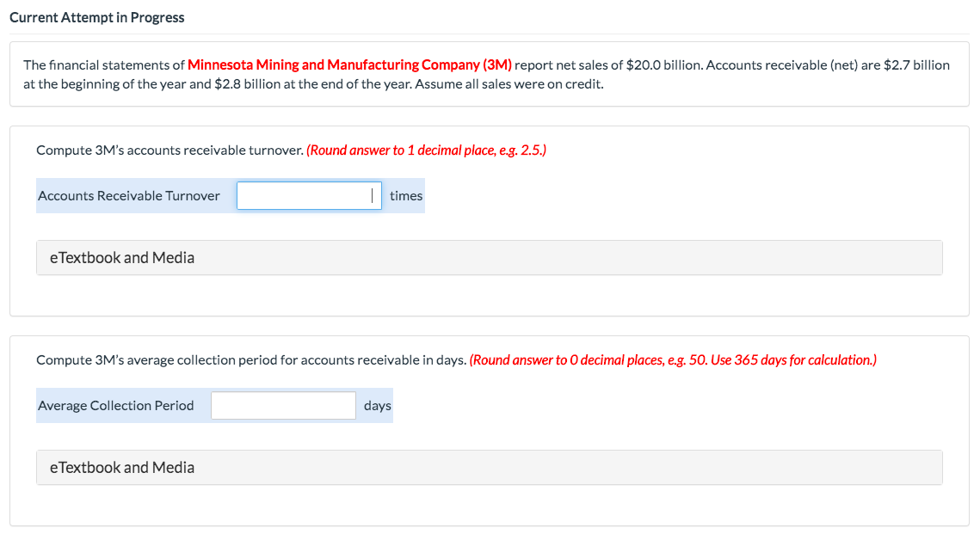
Task: Expand eTextbook and Media under collection period question
Action: click(490, 467)
